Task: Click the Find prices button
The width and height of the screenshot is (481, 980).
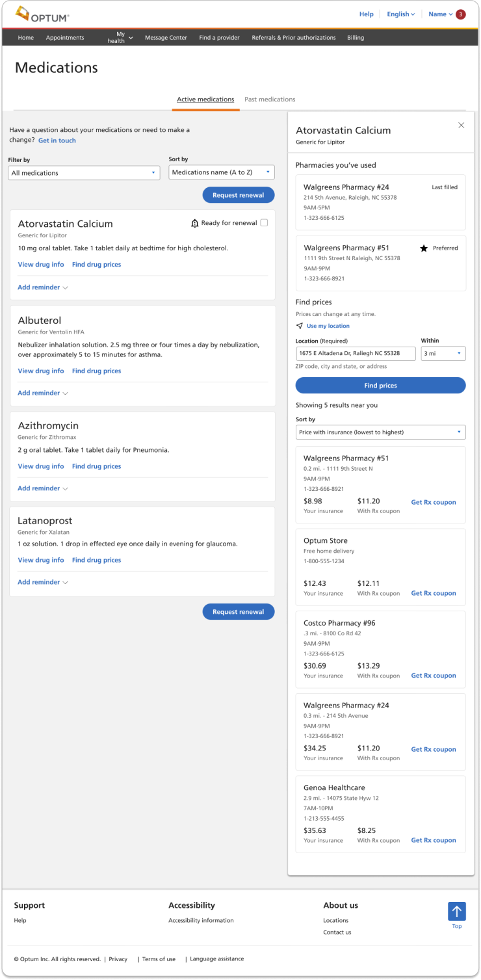Action: 380,386
